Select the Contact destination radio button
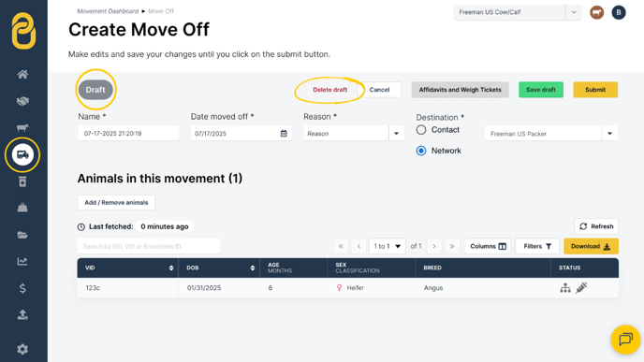Screen dimensions: 644x362 (x=421, y=130)
